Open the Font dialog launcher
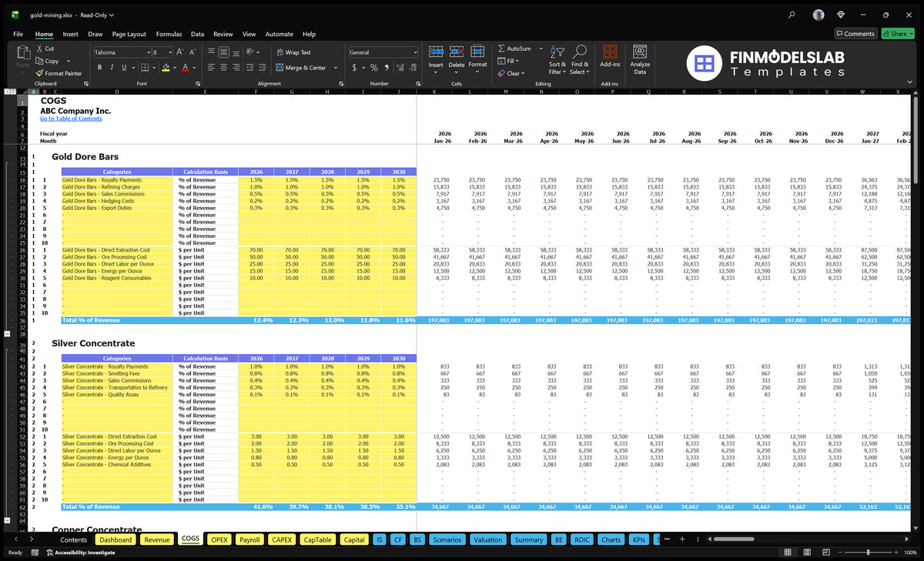The image size is (924, 561). click(198, 83)
